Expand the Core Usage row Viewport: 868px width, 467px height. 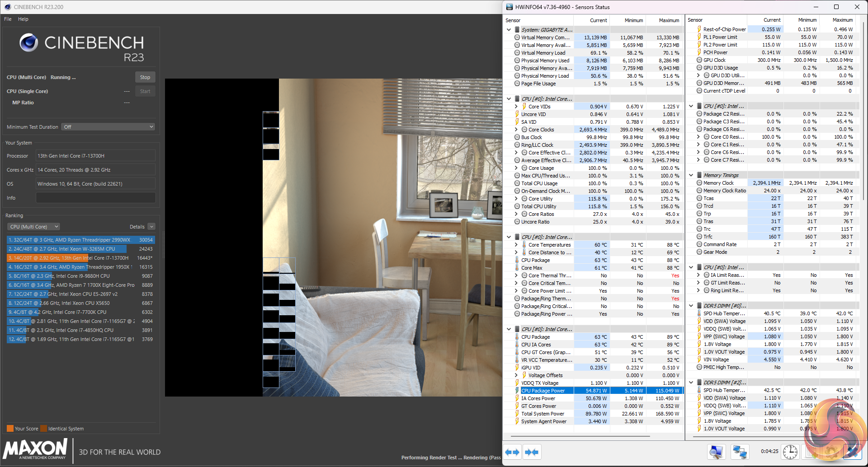(516, 168)
